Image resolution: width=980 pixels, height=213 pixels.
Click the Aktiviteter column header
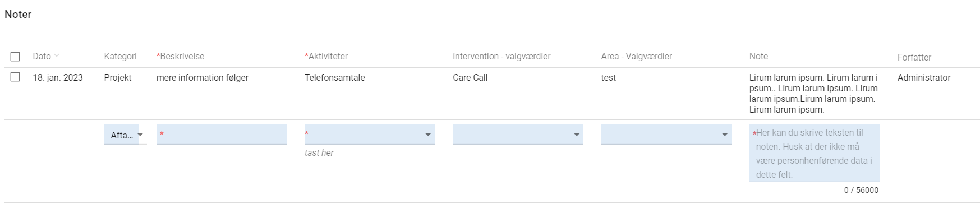point(326,56)
